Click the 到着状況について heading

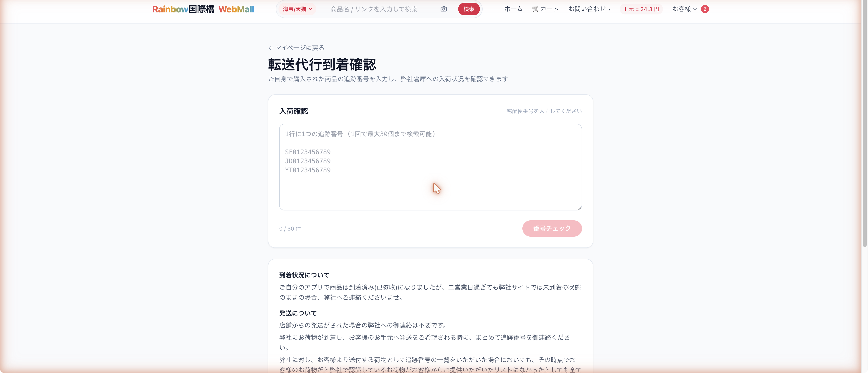pos(304,275)
